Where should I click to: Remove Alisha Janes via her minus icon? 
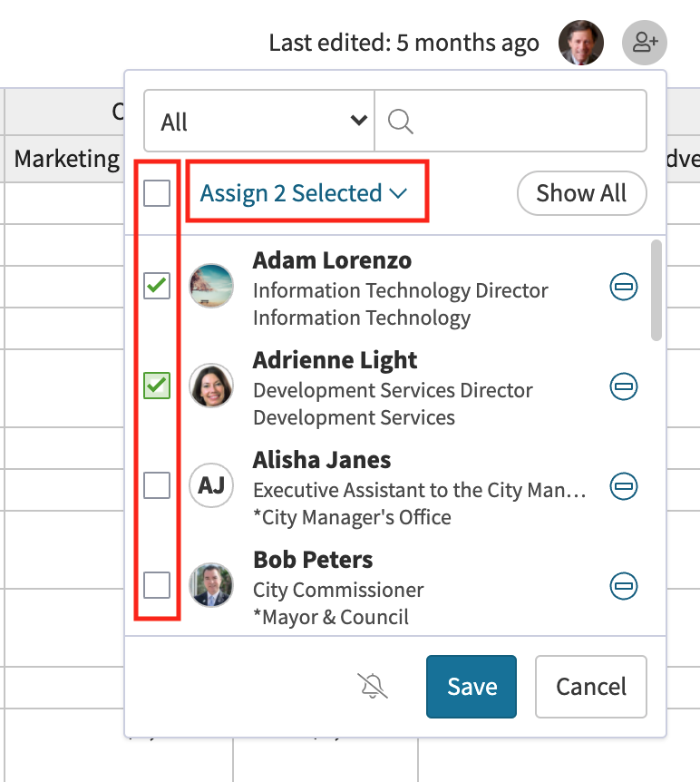(624, 486)
